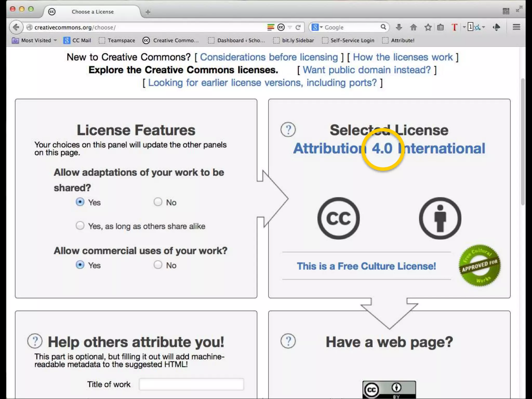Viewport: 532px width, 399px height.
Task: Select No for allowing adaptations
Action: point(158,202)
